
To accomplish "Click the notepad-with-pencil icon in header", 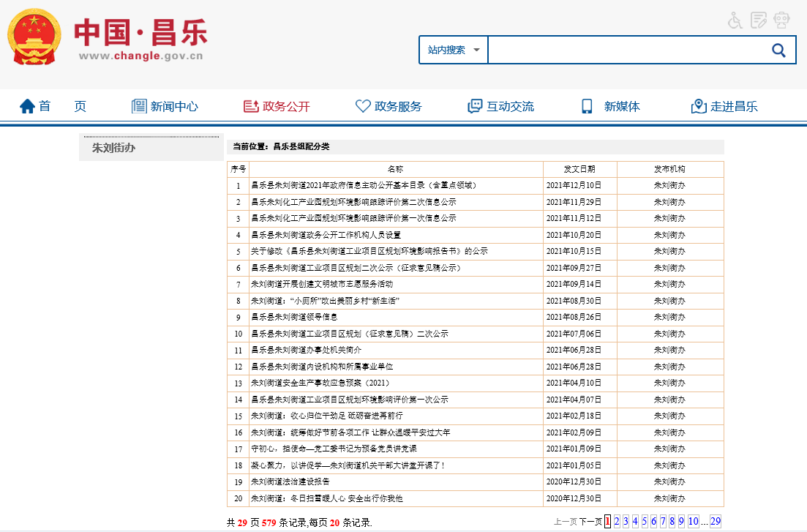I will pos(759,20).
